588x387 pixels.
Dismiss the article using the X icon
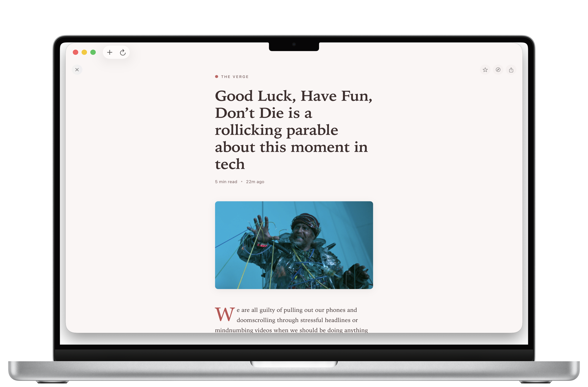coord(77,70)
